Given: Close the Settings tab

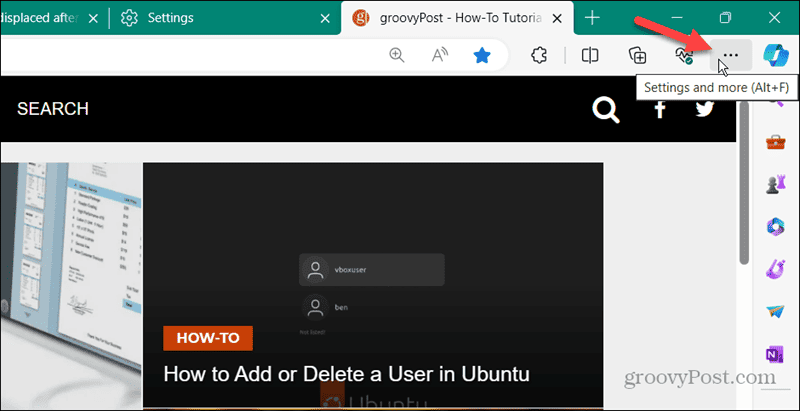Looking at the screenshot, I should [324, 18].
